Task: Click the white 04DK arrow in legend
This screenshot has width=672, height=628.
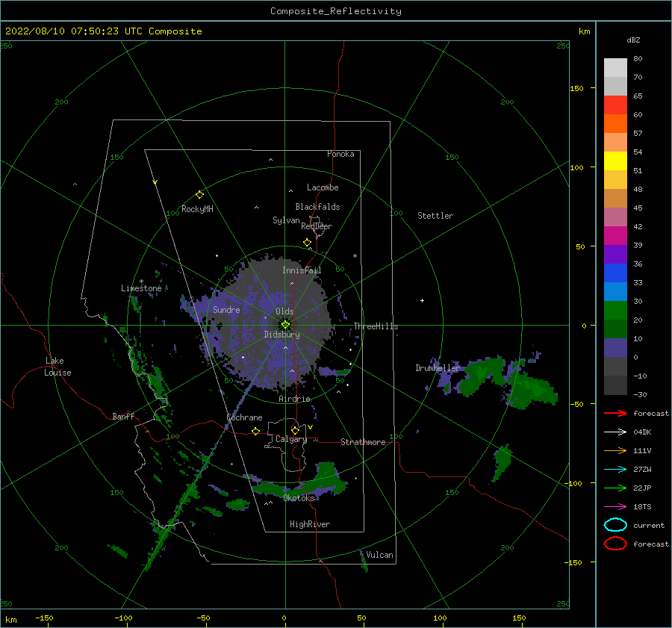Action: coord(615,432)
